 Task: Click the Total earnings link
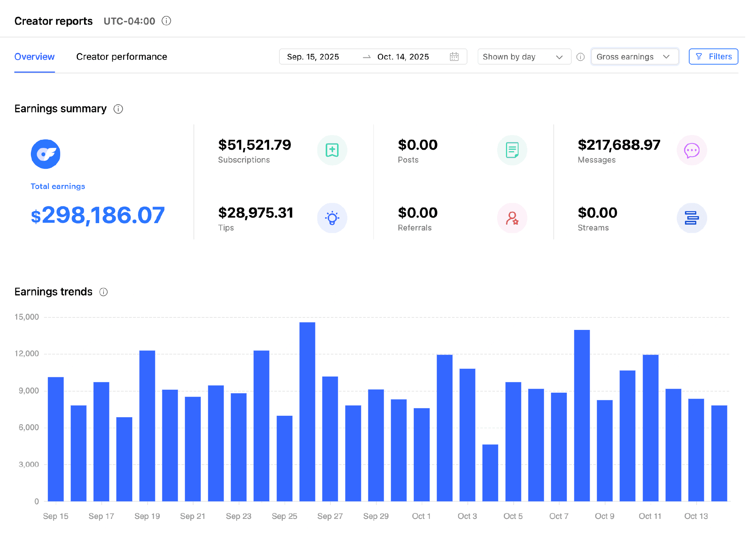(x=58, y=186)
